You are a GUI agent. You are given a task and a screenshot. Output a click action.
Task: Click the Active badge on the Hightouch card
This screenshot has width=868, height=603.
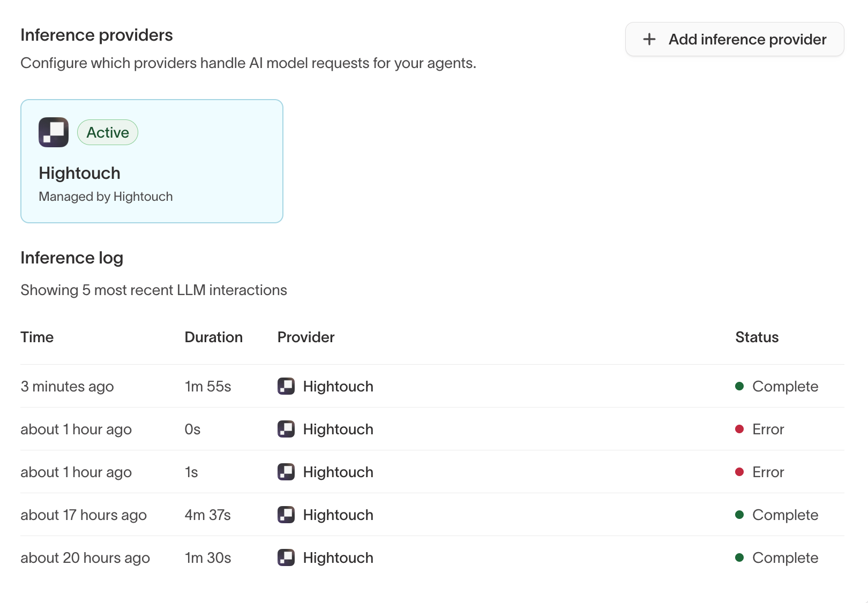tap(108, 132)
